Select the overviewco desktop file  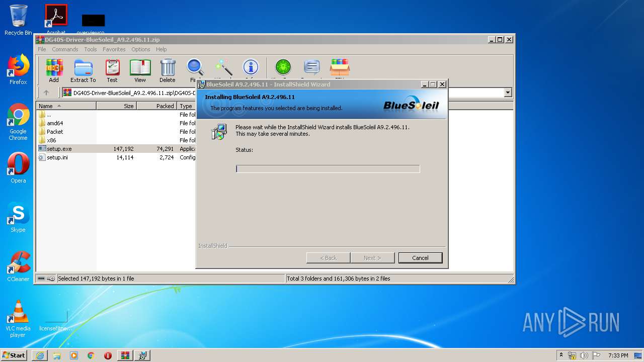94,24
